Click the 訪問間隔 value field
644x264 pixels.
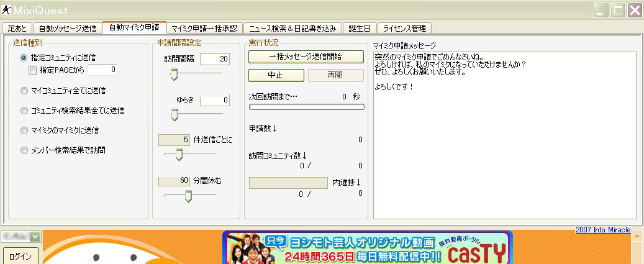(215, 59)
